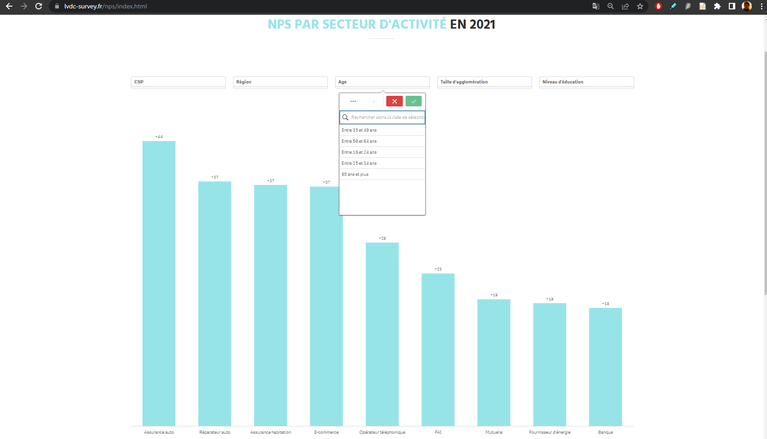Click the Banque bar in chart
The image size is (767, 439).
pyautogui.click(x=606, y=367)
